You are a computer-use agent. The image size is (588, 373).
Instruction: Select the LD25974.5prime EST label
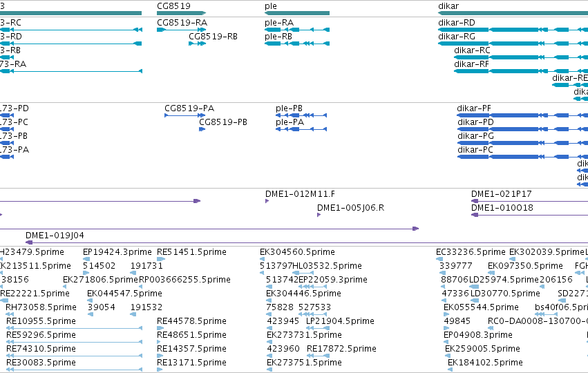pyautogui.click(x=504, y=280)
